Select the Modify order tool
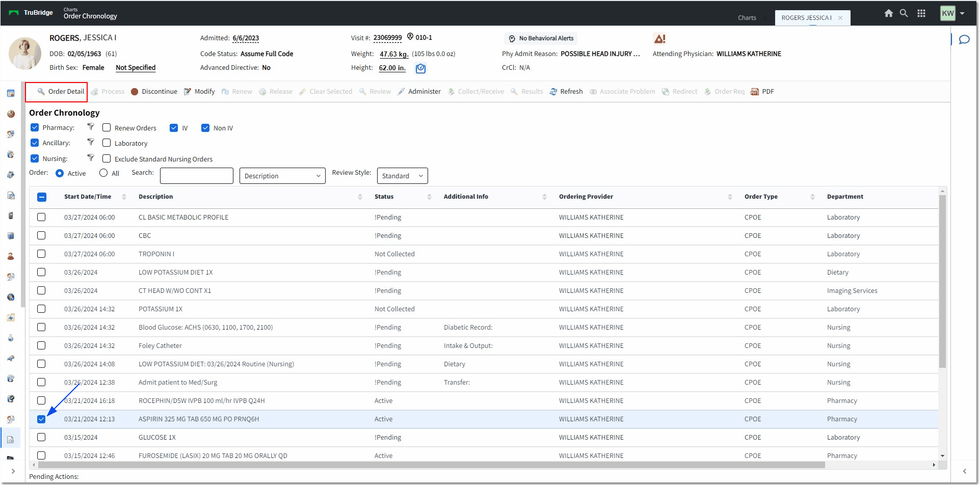This screenshot has height=486, width=980. (199, 92)
